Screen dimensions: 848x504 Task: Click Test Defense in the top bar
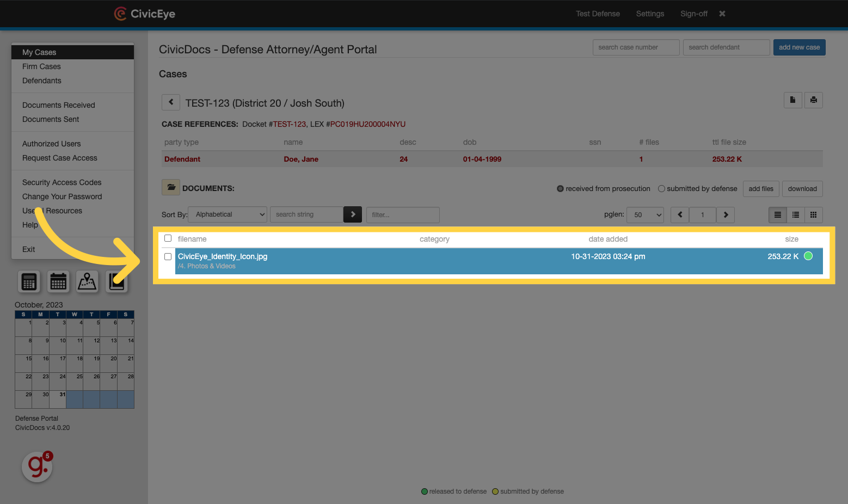(598, 14)
